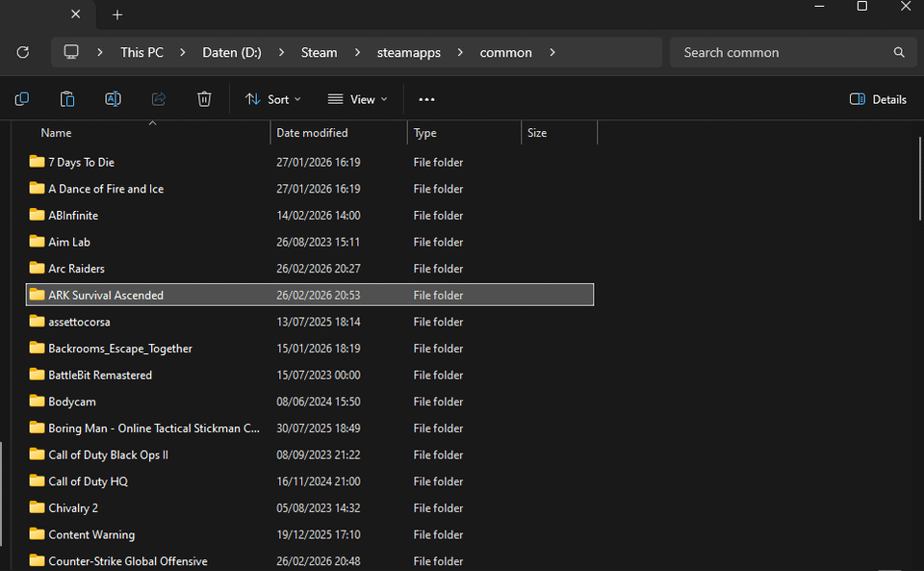
Task: Open the See more ellipsis menu
Action: coord(426,99)
